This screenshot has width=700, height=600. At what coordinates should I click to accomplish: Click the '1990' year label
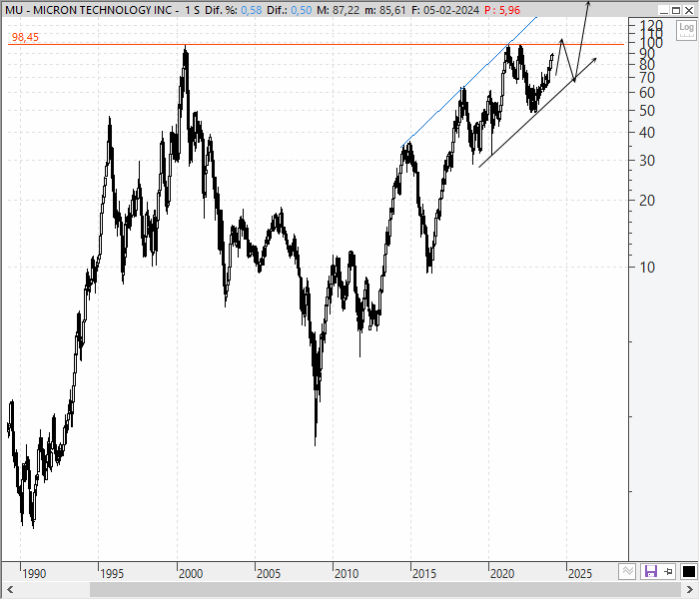coord(34,574)
